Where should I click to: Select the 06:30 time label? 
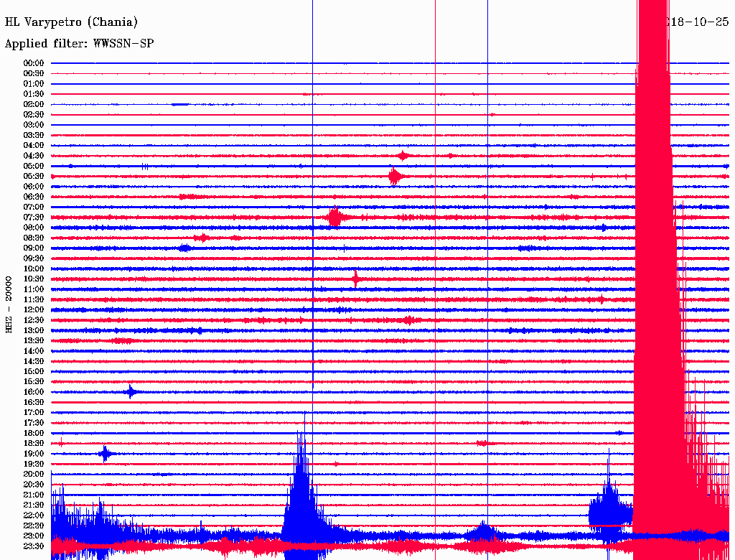click(34, 197)
